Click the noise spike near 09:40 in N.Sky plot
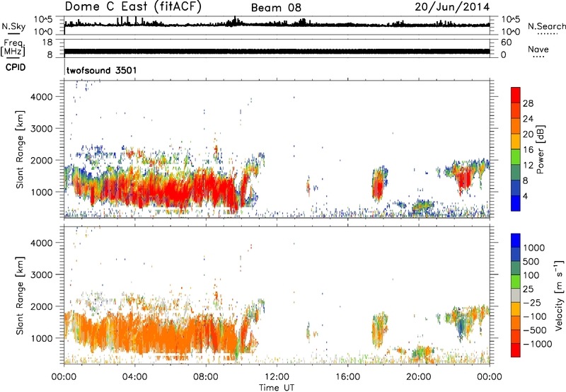This screenshot has height=392, width=566. (235, 21)
